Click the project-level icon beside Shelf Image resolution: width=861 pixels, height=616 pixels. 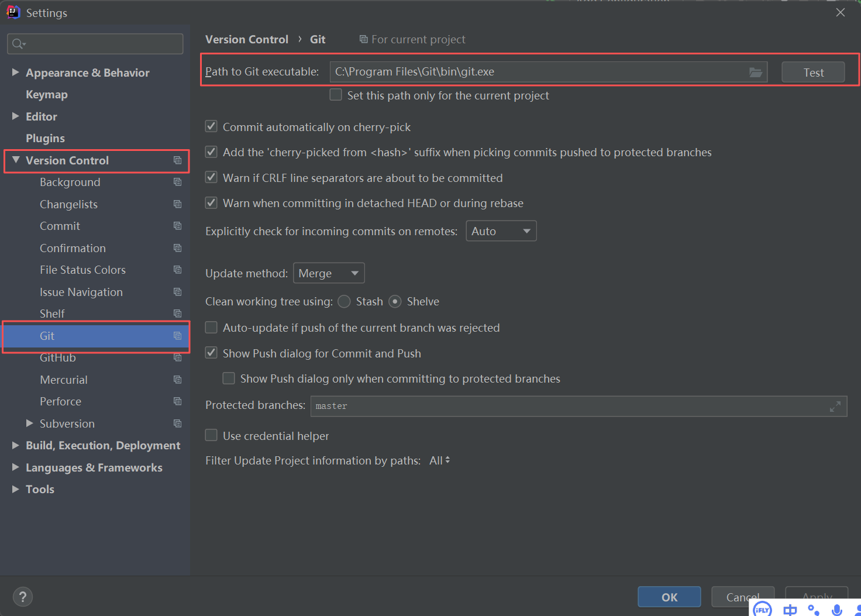click(178, 314)
